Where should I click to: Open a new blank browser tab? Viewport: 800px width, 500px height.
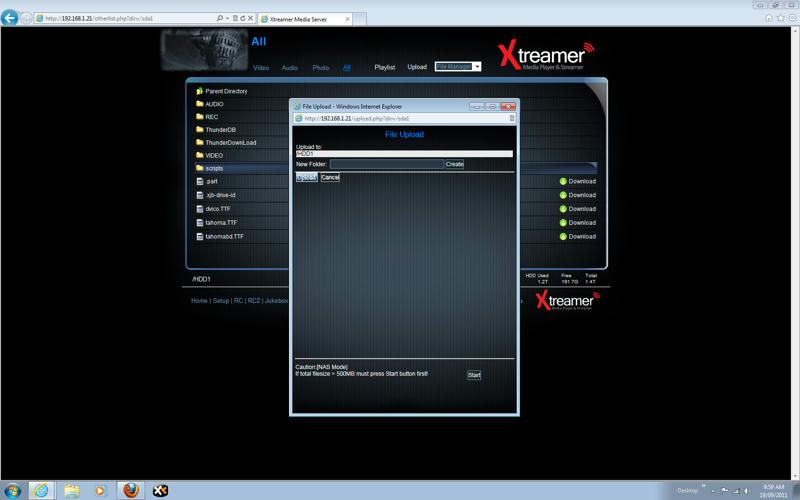tap(360, 19)
